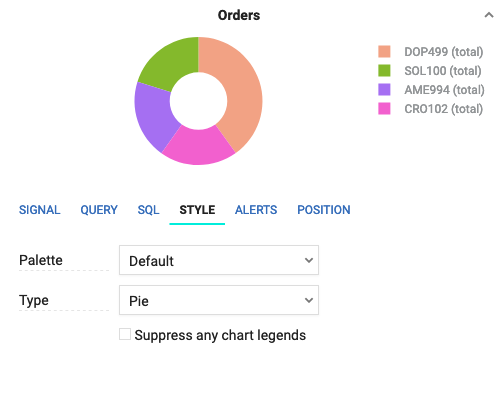Click the AME994 purple legend swatch
The image size is (504, 418).
coord(384,90)
